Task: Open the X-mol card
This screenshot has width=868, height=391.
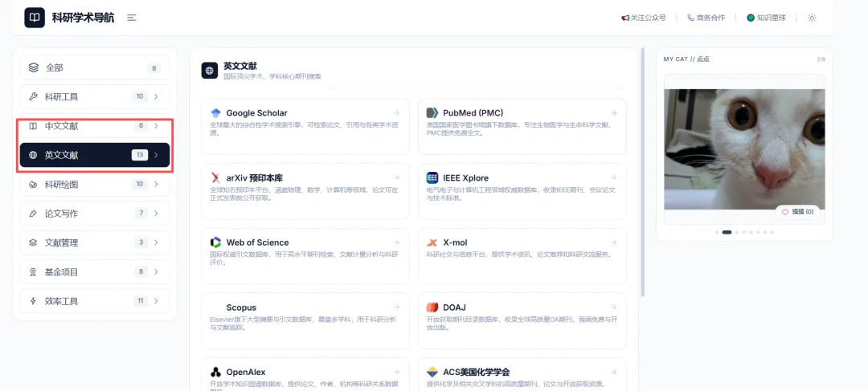Action: coord(522,256)
